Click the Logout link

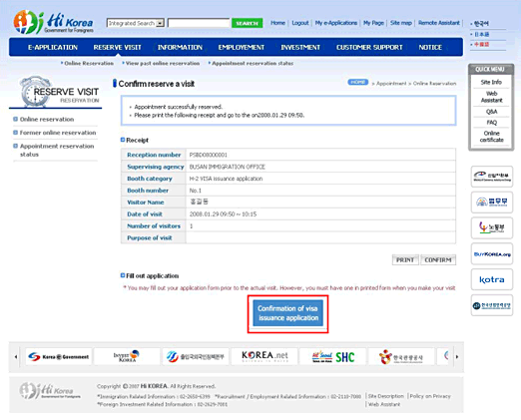300,23
